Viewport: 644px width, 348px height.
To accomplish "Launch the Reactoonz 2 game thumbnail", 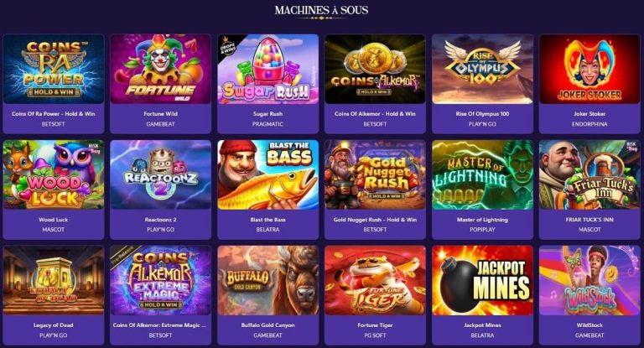I will [x=161, y=174].
